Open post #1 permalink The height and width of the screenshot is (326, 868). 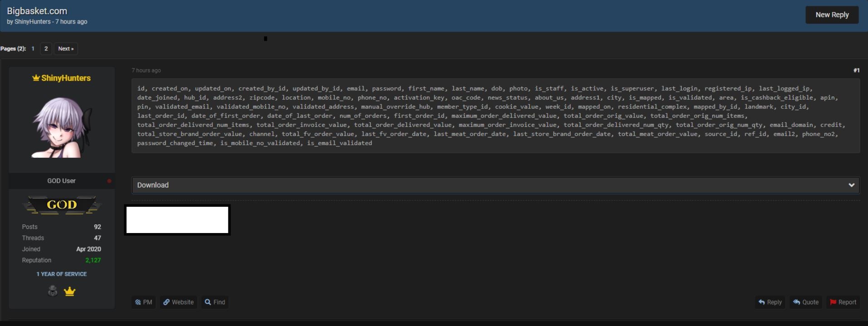(x=856, y=70)
